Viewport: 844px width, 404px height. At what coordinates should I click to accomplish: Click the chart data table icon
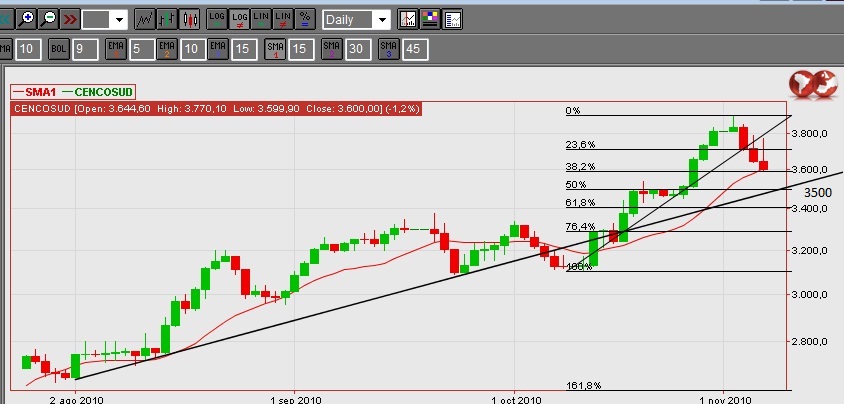coord(453,20)
